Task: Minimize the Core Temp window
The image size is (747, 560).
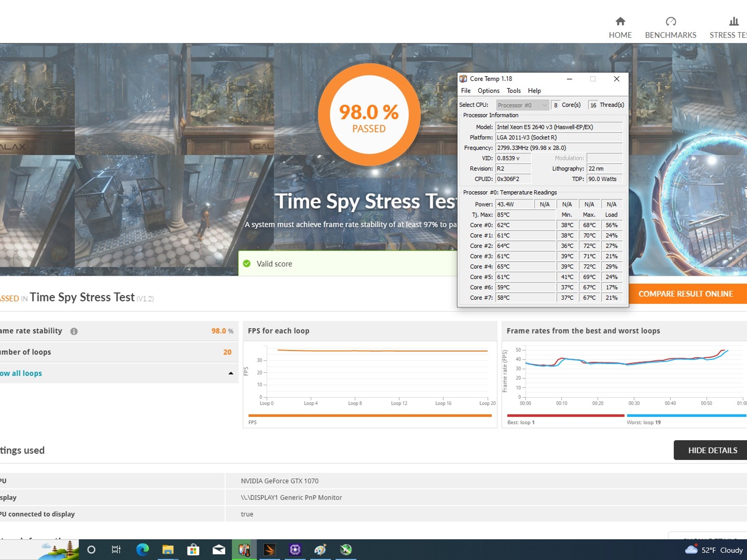Action: click(x=569, y=79)
